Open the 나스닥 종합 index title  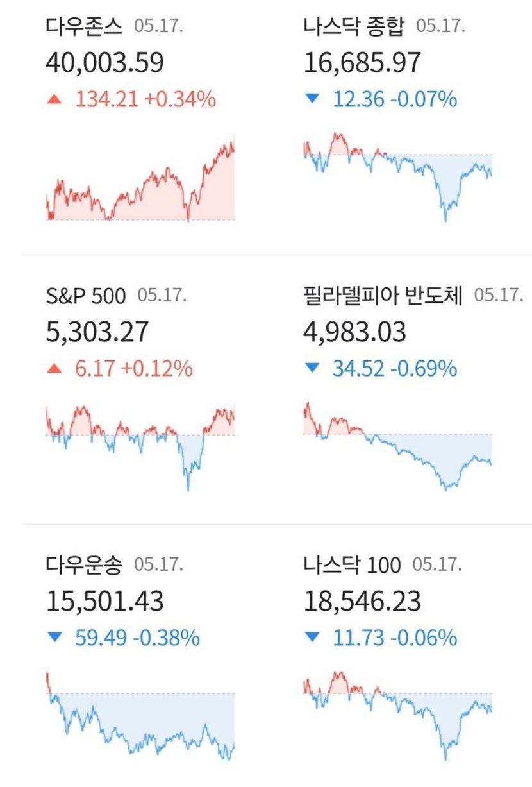point(354,26)
